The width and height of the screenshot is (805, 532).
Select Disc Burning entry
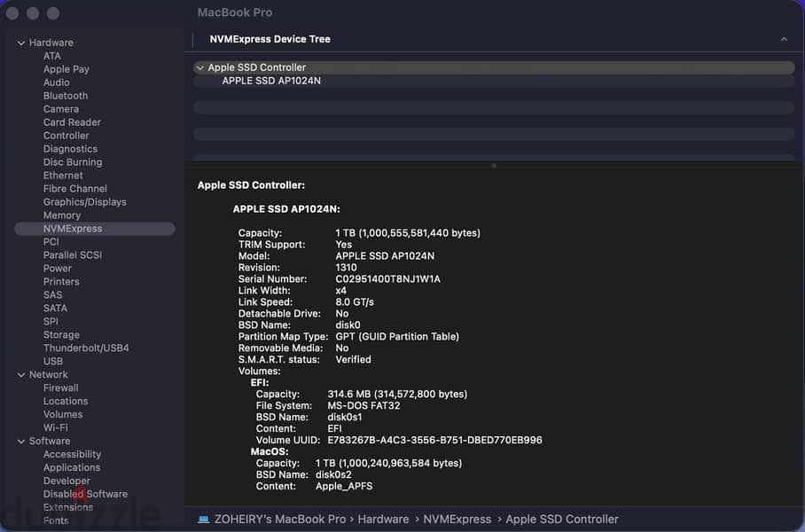[73, 162]
